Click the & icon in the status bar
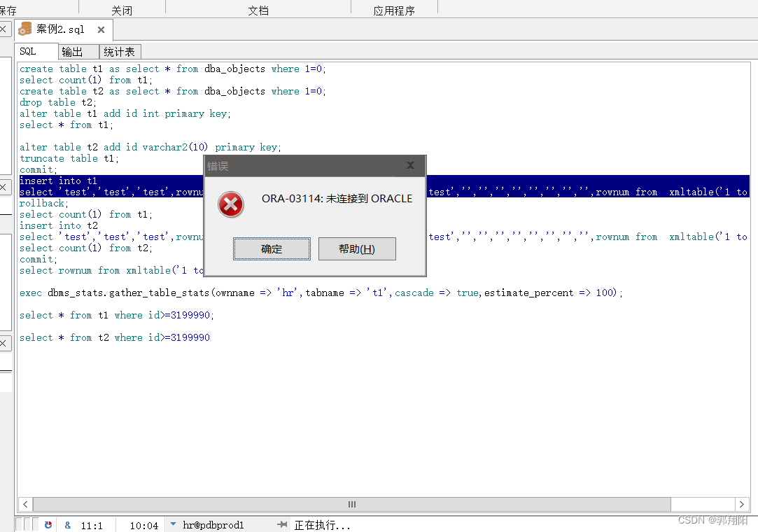Image resolution: width=758 pixels, height=532 pixels. click(67, 525)
